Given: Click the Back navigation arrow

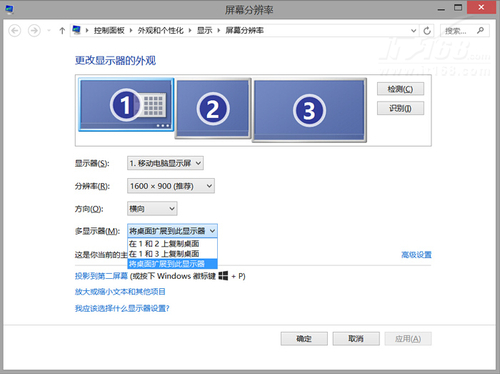Looking at the screenshot, I should 15,31.
